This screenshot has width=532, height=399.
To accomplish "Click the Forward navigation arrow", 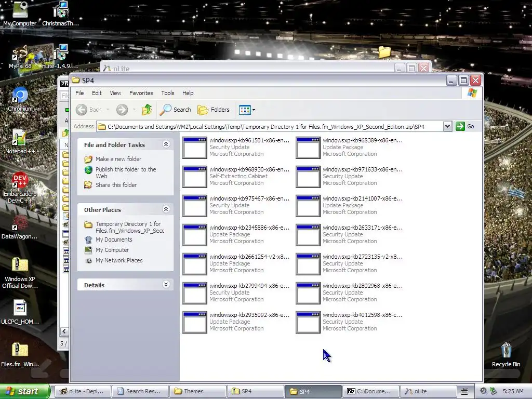I will pyautogui.click(x=122, y=110).
